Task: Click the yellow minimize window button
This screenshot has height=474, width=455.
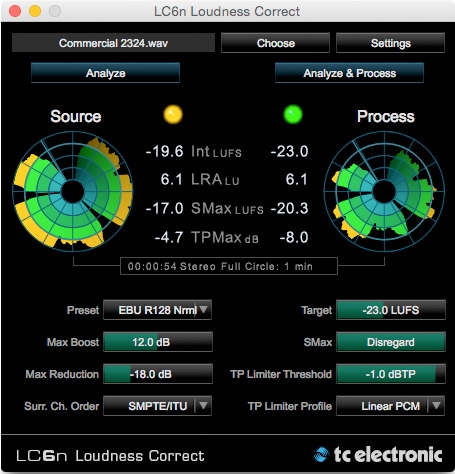Action: [35, 11]
